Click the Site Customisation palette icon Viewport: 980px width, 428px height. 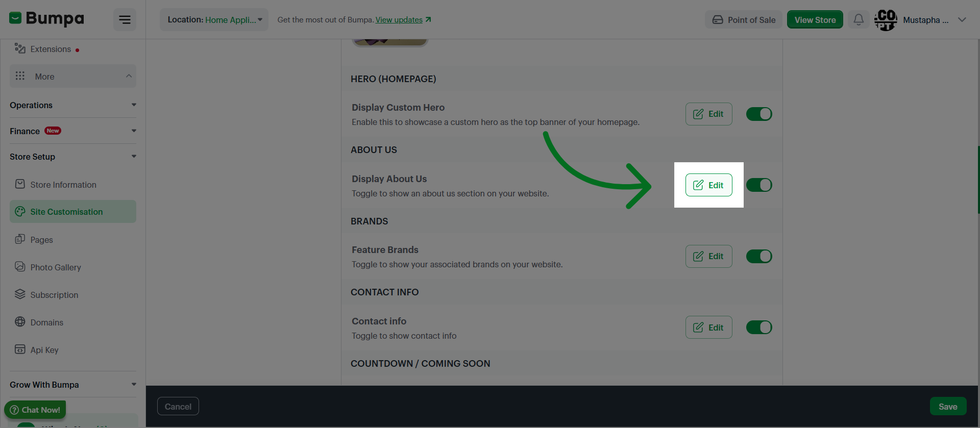pyautogui.click(x=20, y=211)
